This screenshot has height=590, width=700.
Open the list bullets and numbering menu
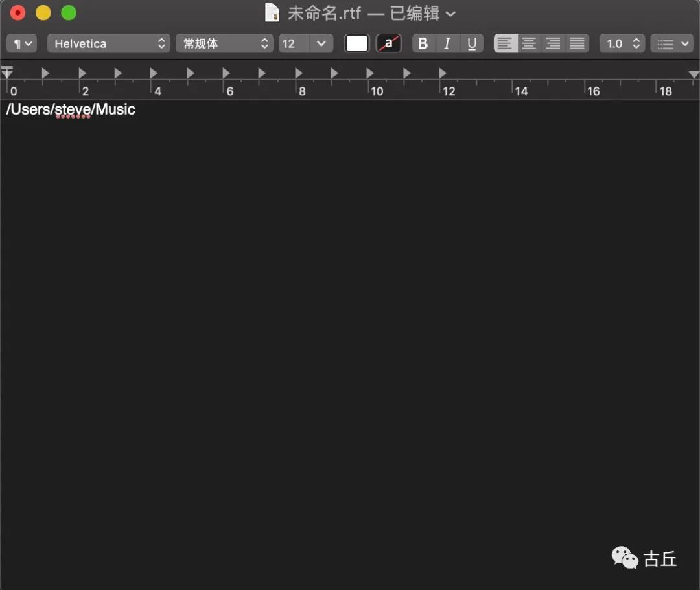tap(672, 43)
